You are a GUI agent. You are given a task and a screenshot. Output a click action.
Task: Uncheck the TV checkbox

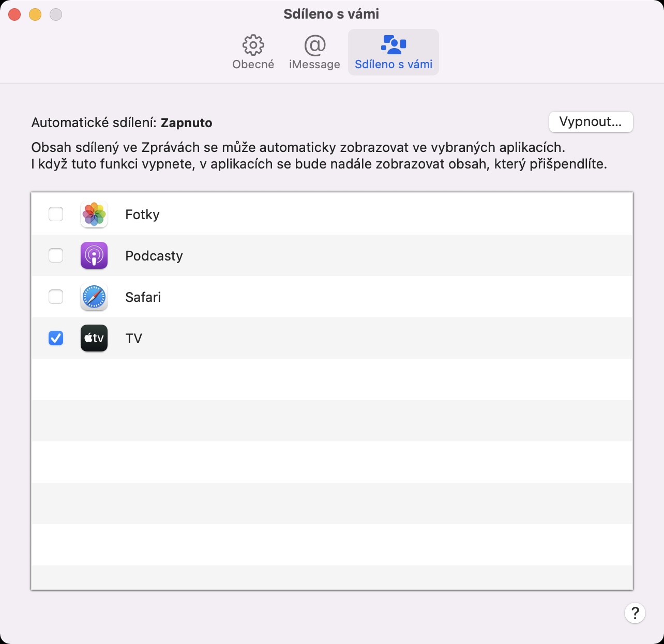point(56,338)
